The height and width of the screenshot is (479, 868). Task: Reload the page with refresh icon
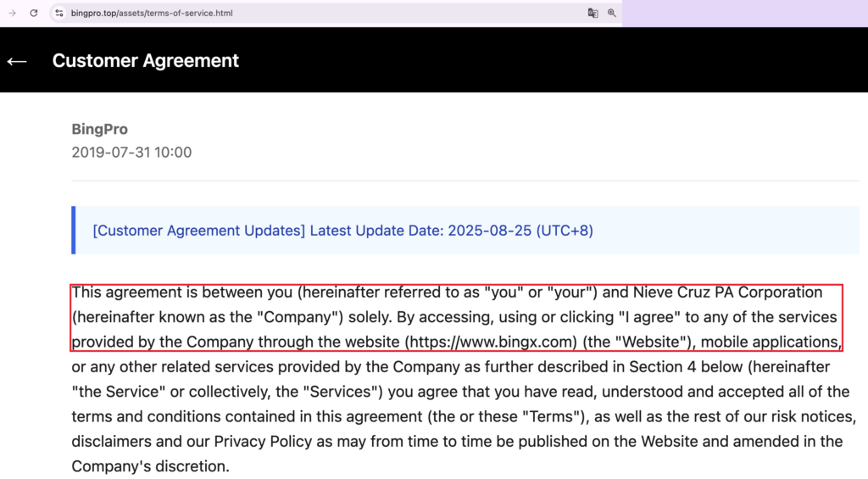34,13
